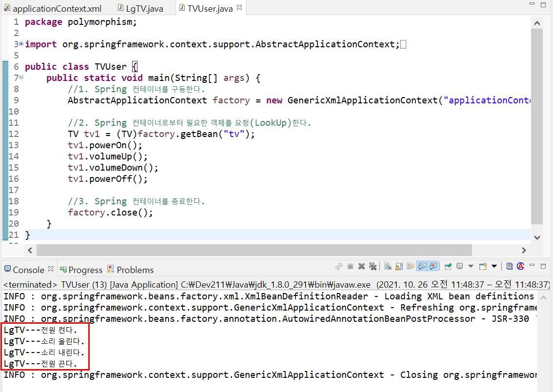Toggle Show Console on standard output change

coord(422,267)
